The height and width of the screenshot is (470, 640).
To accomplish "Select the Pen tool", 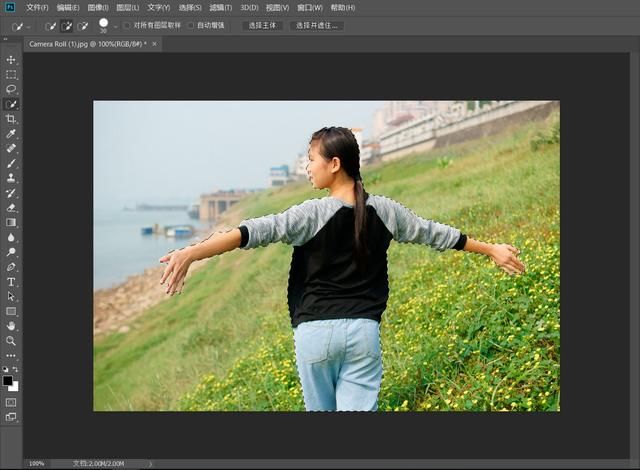I will tap(11, 267).
